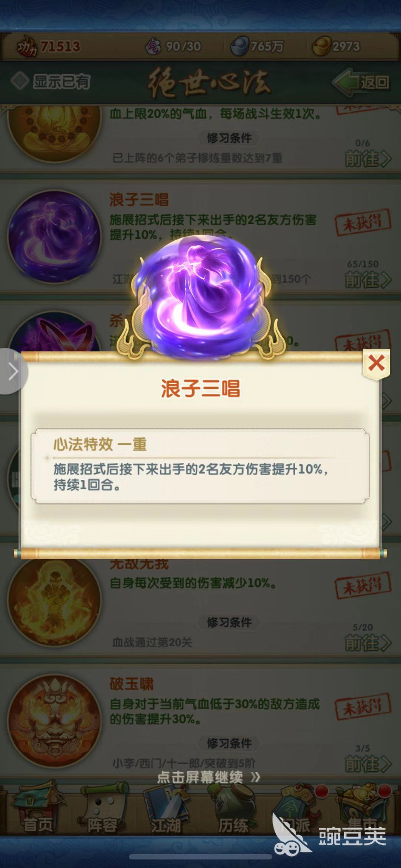Image resolution: width=401 pixels, height=868 pixels.
Task: Tap the 功力 power score icon
Action: 27,47
